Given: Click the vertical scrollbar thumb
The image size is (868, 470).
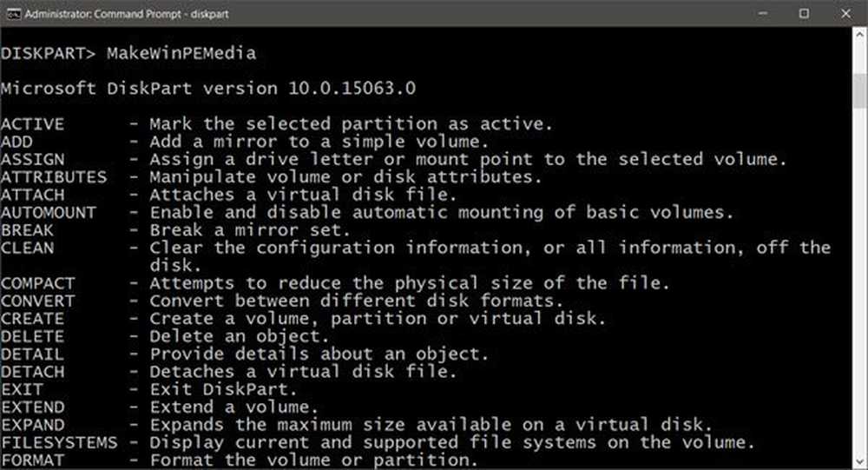Looking at the screenshot, I should (859, 89).
